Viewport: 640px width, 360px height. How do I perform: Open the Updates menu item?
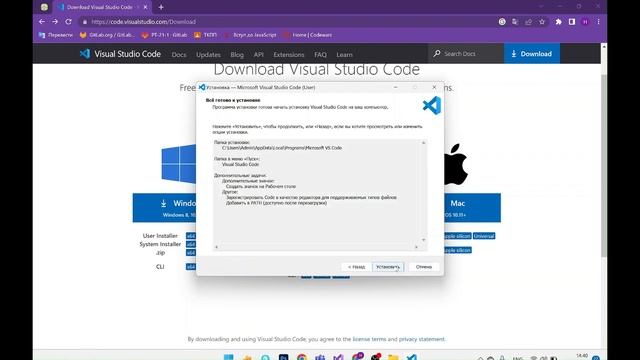click(208, 54)
